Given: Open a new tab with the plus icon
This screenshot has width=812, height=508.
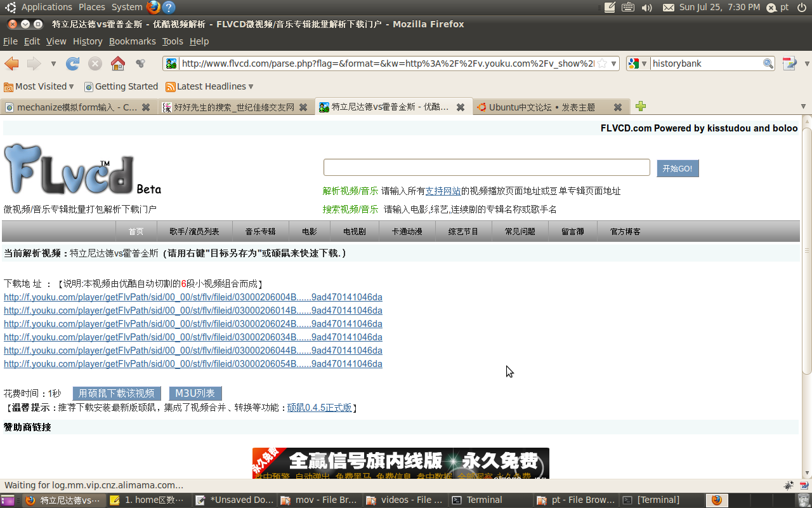Looking at the screenshot, I should pyautogui.click(x=641, y=106).
